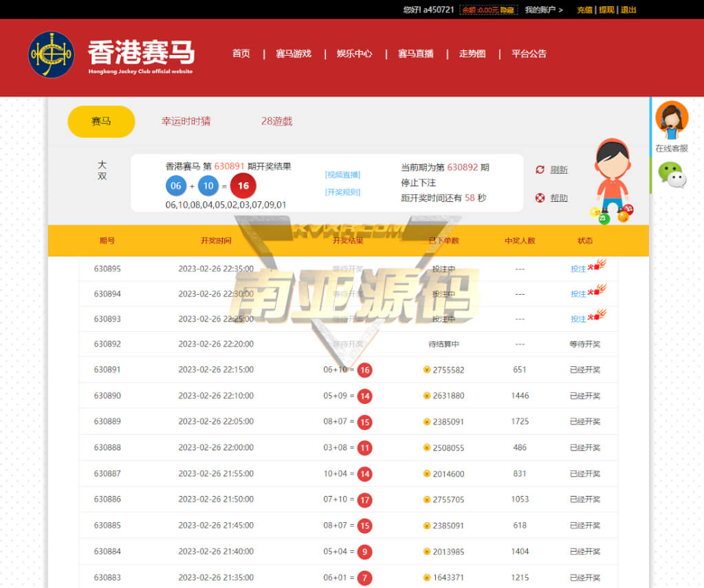Viewport: 704px width, 588px height.
Task: Click the red refresh icon beside 刷新
Action: (x=540, y=170)
